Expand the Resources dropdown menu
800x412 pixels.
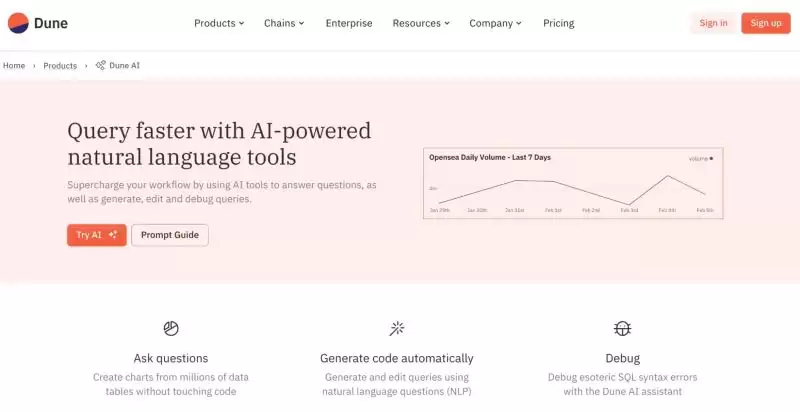pyautogui.click(x=421, y=23)
